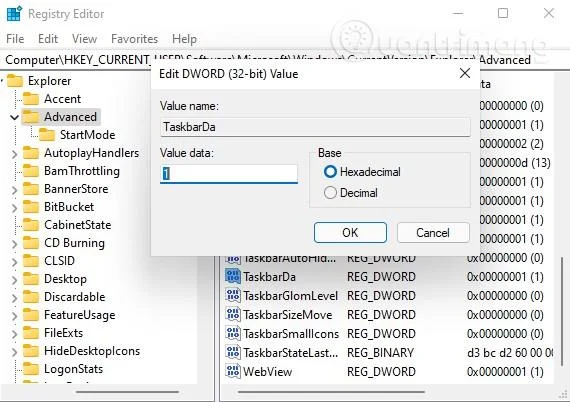Click the Discardable folder icon
Image resolution: width=570 pixels, height=402 pixels.
[31, 297]
